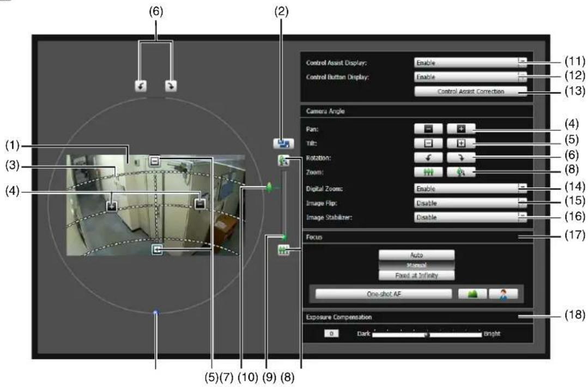Select Auto focus mode

(x=417, y=255)
